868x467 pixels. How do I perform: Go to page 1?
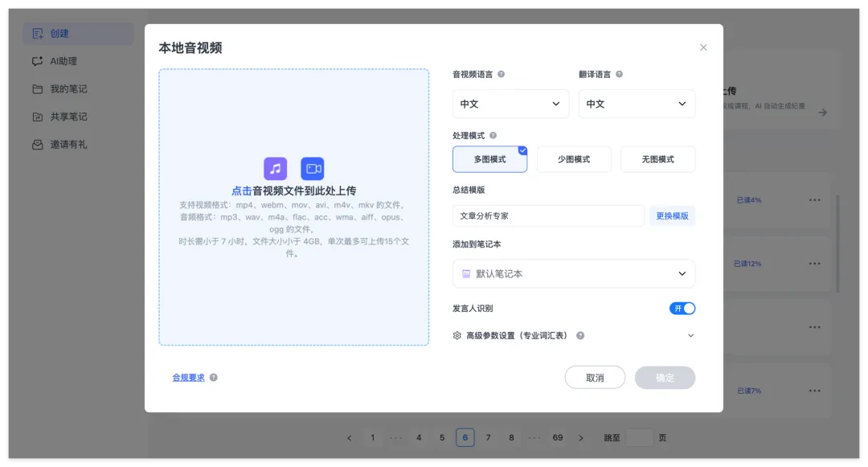coord(373,438)
